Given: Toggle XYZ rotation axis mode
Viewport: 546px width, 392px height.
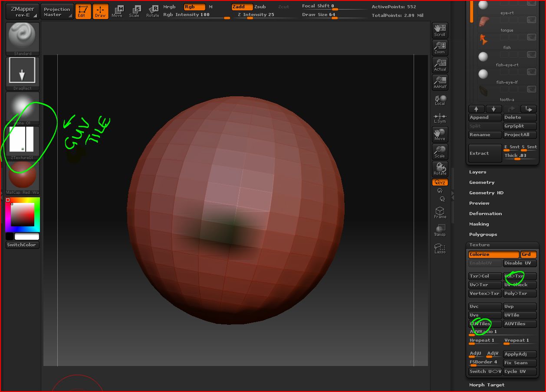Looking at the screenshot, I should tap(440, 183).
